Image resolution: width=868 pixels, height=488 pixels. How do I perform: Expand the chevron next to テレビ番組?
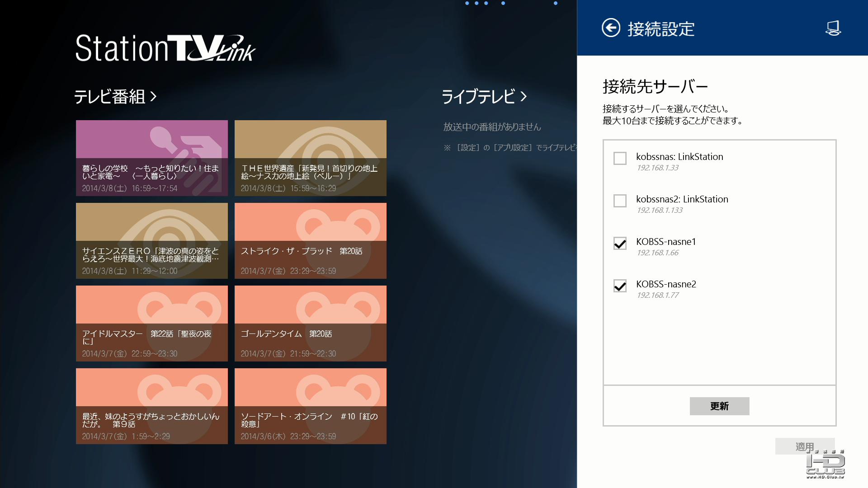(153, 96)
